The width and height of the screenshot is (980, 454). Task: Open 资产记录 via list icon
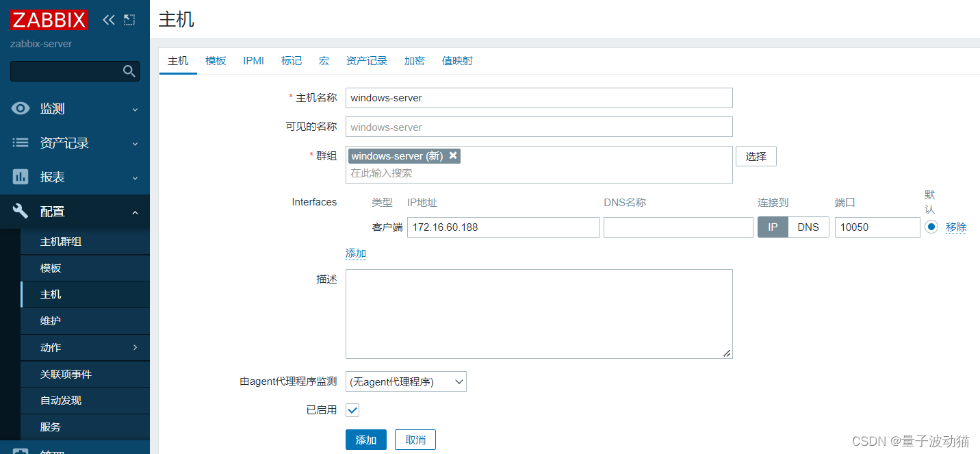21,143
